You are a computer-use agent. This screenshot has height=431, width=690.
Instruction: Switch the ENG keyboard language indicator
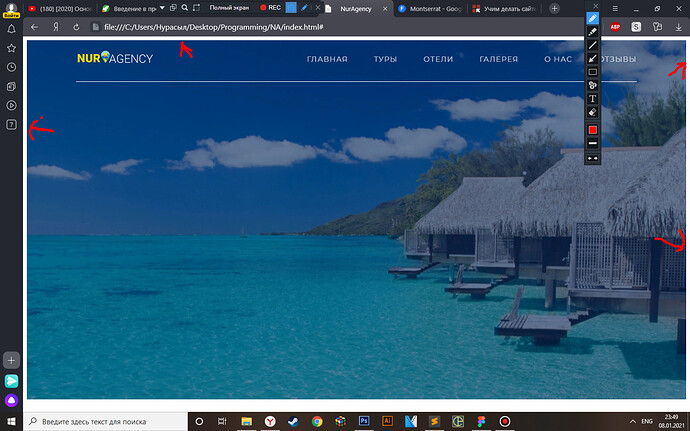click(647, 421)
